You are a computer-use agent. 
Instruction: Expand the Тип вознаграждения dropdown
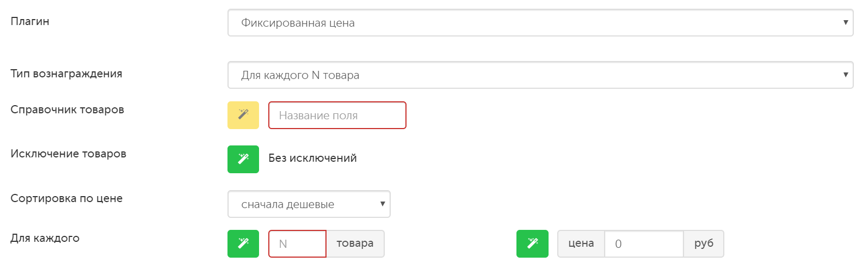point(540,75)
